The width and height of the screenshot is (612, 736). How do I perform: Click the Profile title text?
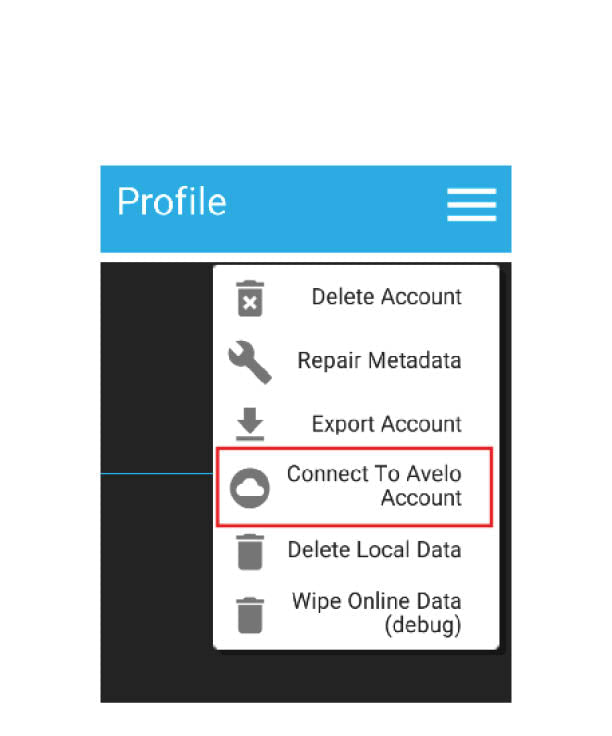(x=172, y=201)
